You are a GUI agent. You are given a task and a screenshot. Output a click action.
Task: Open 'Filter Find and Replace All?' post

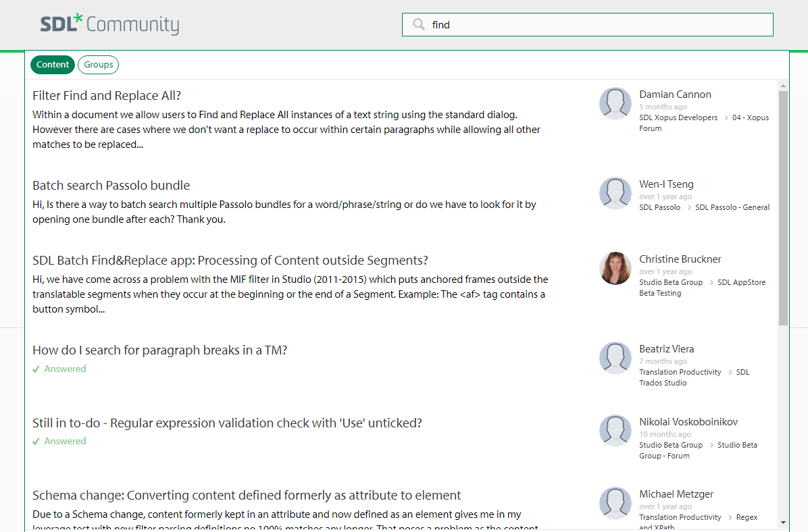(107, 96)
